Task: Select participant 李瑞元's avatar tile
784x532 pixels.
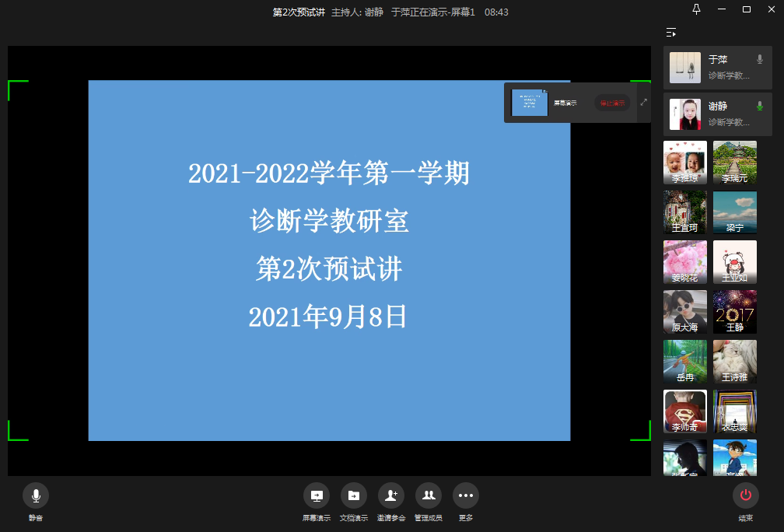Action: point(734,163)
